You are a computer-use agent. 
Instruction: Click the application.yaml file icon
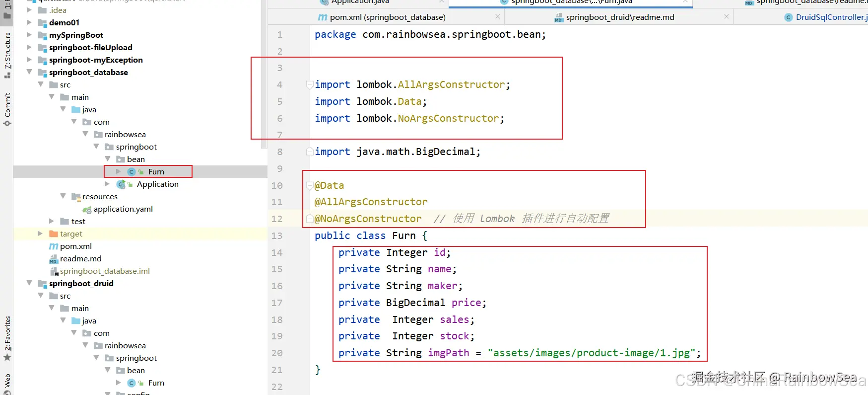pyautogui.click(x=87, y=209)
